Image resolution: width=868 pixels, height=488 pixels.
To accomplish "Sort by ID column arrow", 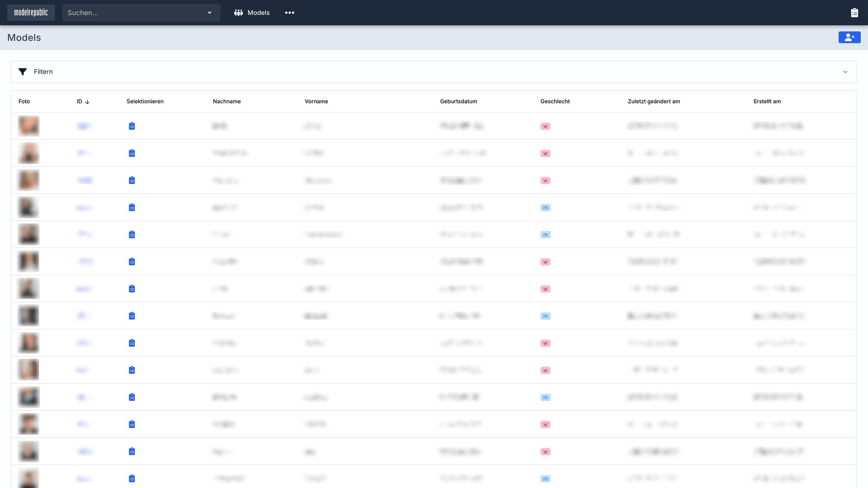I will 87,102.
